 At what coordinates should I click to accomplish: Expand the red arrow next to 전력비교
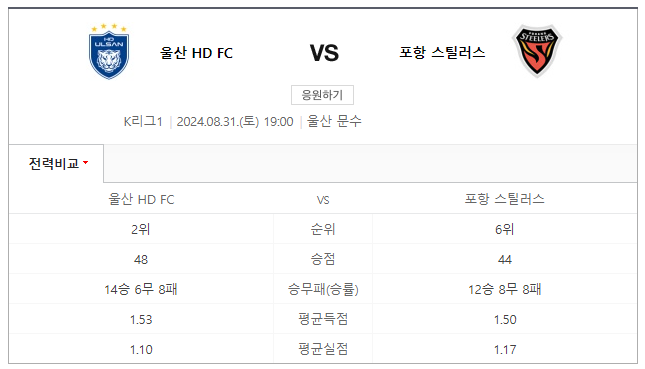(x=86, y=162)
